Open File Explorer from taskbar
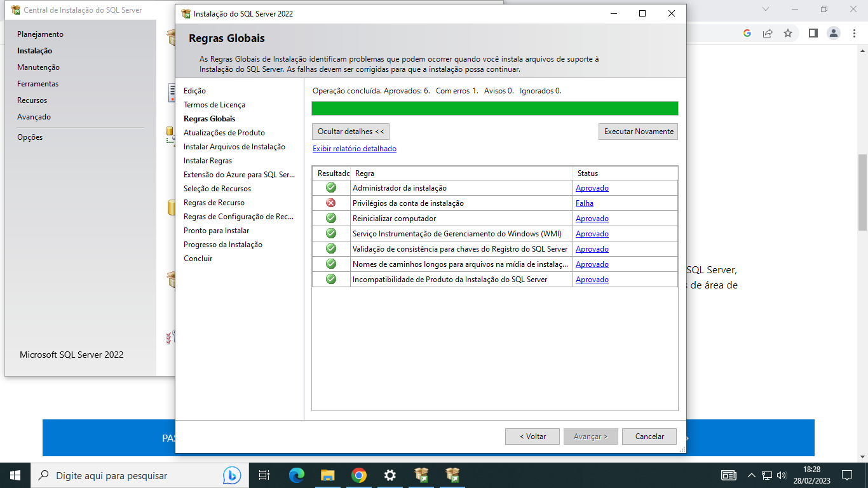The width and height of the screenshot is (868, 488). 328,475
